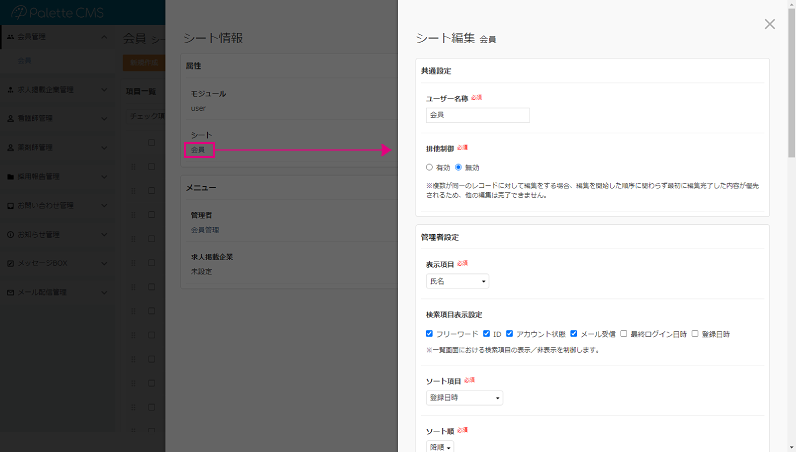This screenshot has width=796, height=452.
Task: Uncheck the メール受信 checkbox
Action: [574, 334]
